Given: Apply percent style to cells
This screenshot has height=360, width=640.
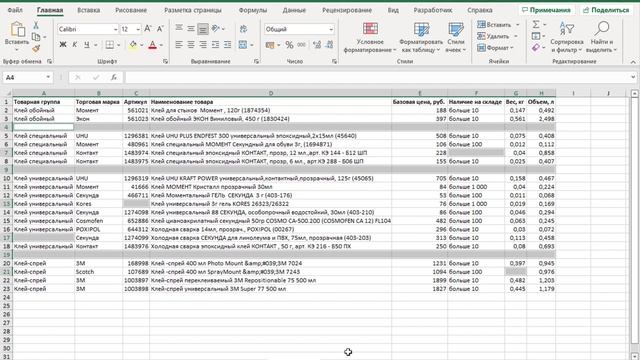Looking at the screenshot, I should (x=289, y=45).
